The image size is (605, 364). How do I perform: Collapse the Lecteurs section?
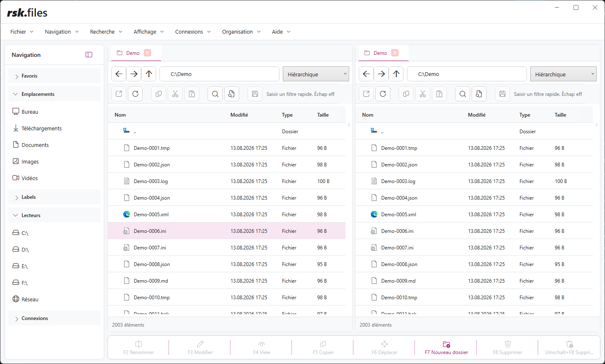tap(54, 215)
